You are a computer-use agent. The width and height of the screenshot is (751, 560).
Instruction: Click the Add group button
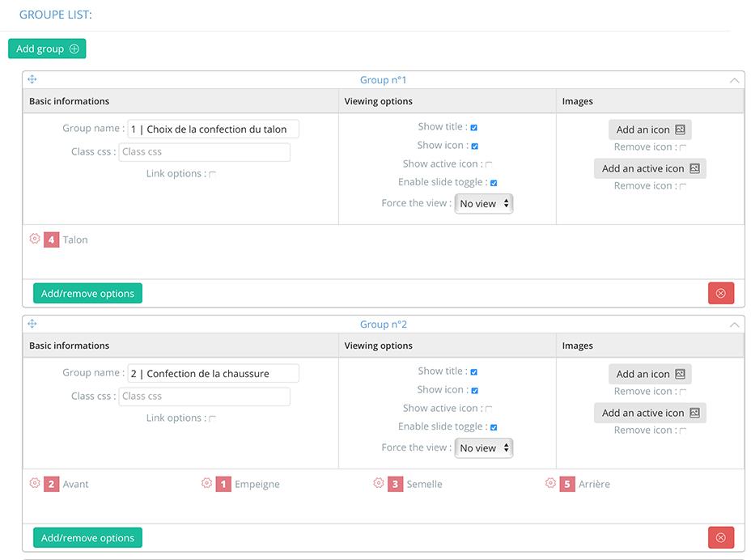coord(47,49)
